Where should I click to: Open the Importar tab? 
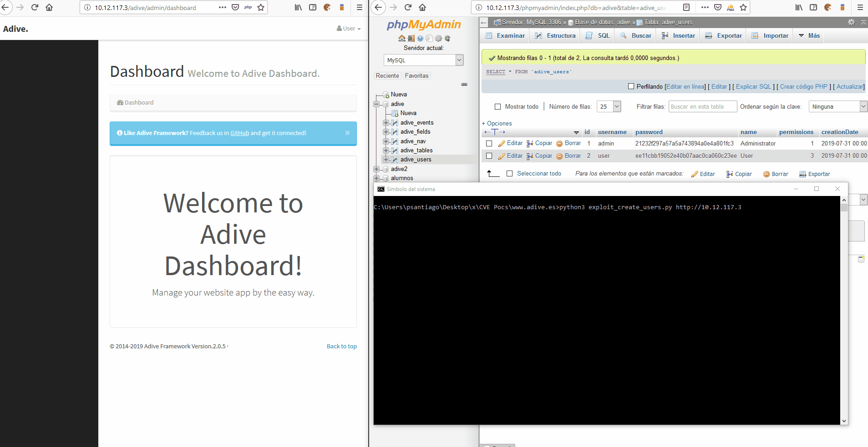(x=770, y=35)
